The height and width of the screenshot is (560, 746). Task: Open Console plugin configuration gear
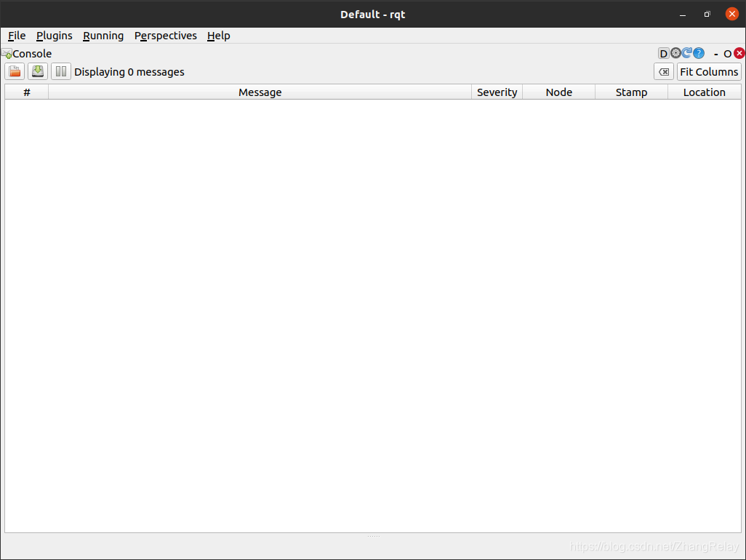tap(675, 53)
